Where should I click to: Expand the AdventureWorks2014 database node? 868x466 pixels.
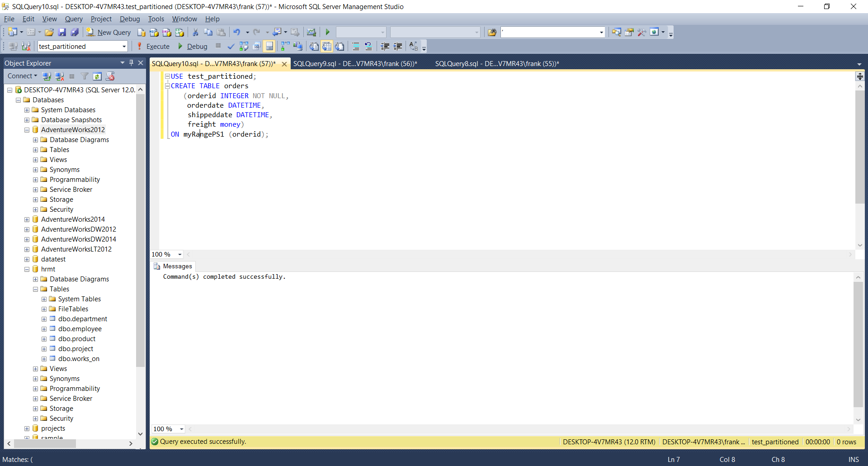[x=27, y=219]
